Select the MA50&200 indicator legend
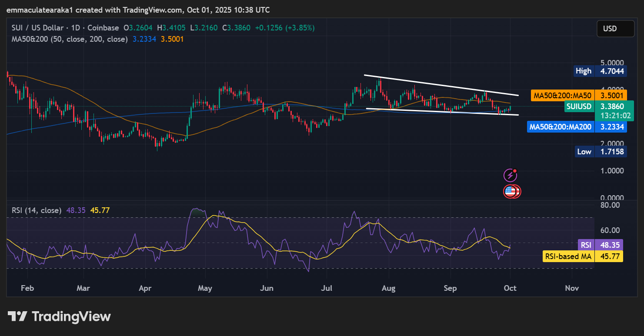The image size is (644, 336). (x=70, y=39)
